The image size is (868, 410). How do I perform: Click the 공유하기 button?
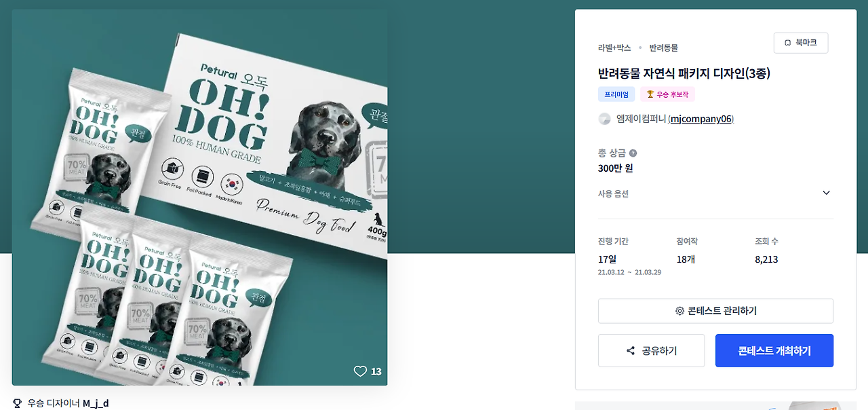click(x=651, y=351)
